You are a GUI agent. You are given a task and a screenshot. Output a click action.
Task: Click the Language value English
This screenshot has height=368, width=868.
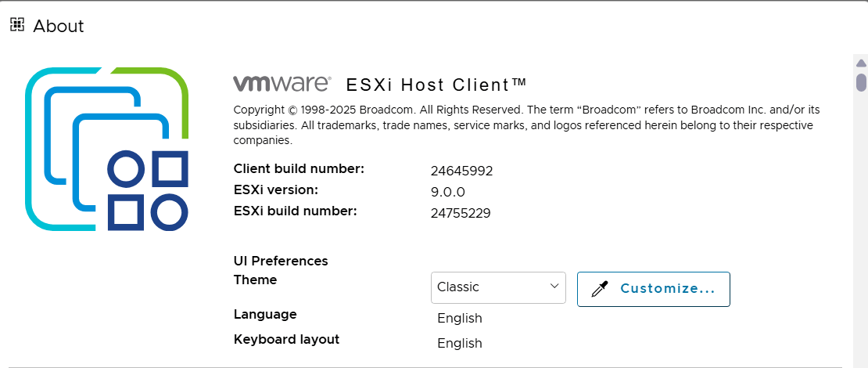tap(460, 319)
